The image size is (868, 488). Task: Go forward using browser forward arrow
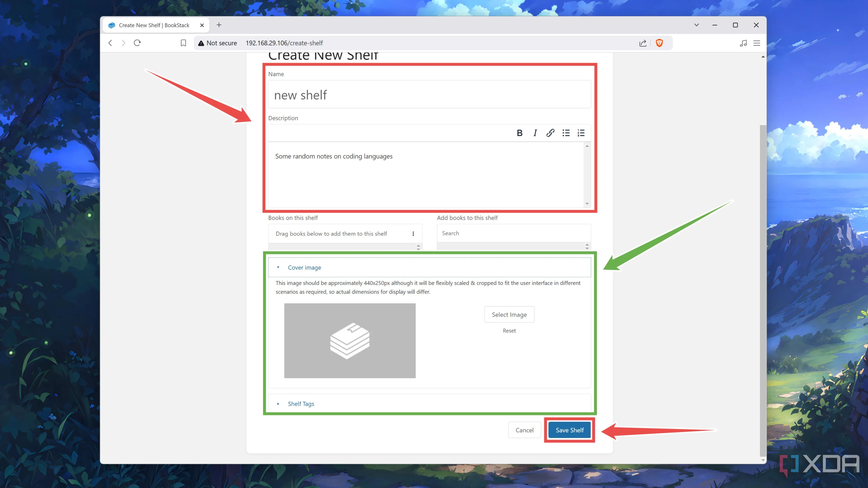[x=123, y=43]
